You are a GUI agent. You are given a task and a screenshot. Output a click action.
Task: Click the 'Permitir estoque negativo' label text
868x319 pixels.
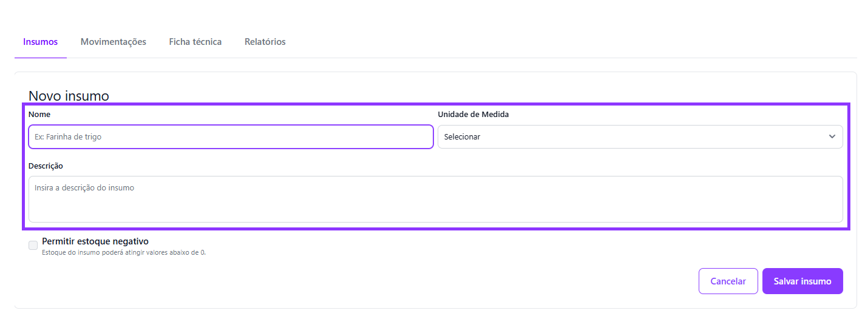click(95, 241)
